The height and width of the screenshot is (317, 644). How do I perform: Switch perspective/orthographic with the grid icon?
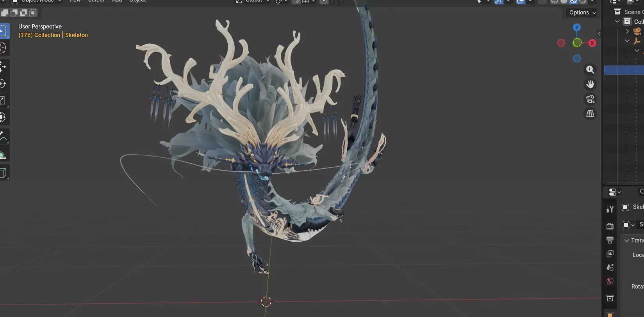coord(590,114)
